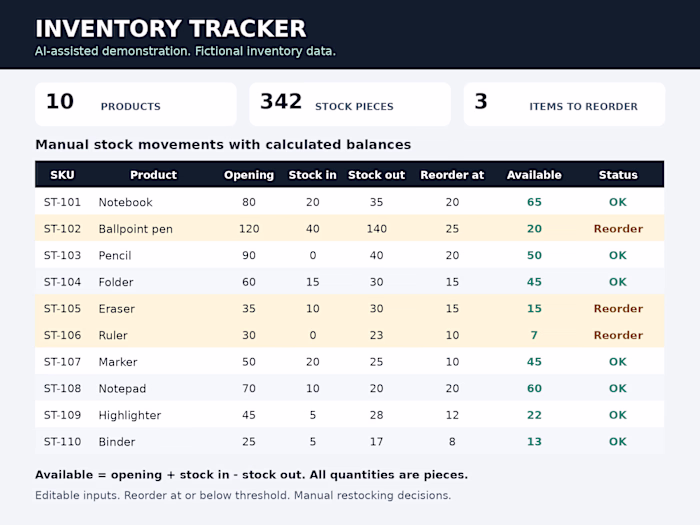Select the Binder product cell
Screen dimensions: 700x525
pyautogui.click(x=117, y=442)
